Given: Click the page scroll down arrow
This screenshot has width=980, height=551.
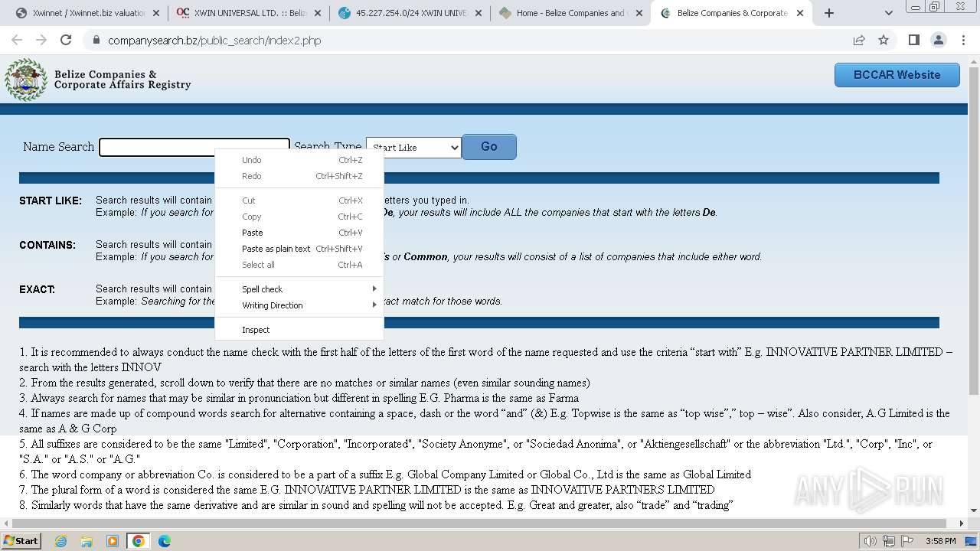Looking at the screenshot, I should click(x=974, y=510).
